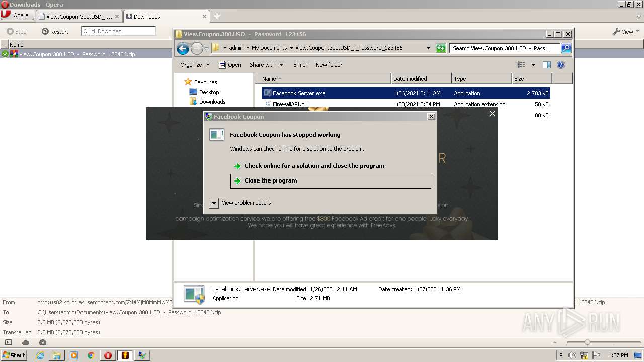The width and height of the screenshot is (644, 362).
Task: Click E-mail in the Explorer toolbar
Action: [x=300, y=65]
